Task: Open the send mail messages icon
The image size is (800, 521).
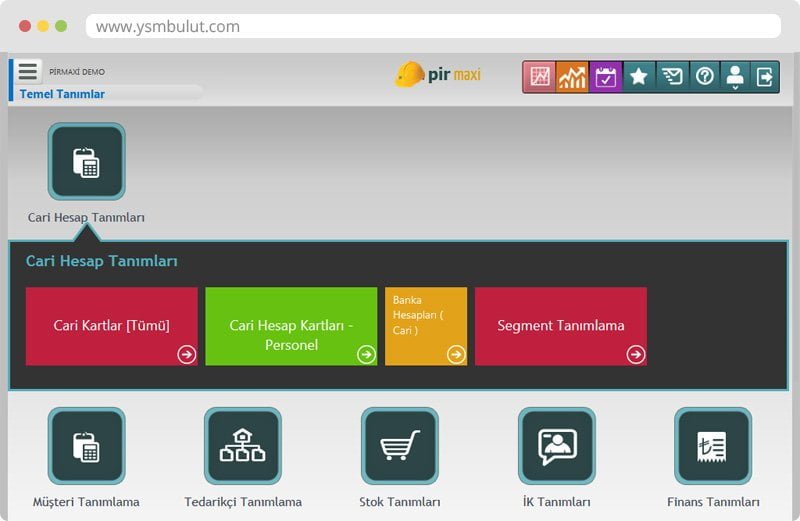Action: (672, 77)
